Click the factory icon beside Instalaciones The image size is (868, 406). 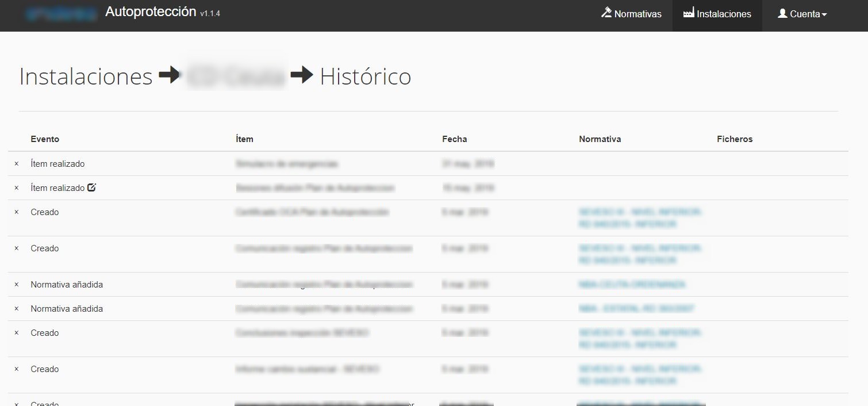pyautogui.click(x=688, y=13)
